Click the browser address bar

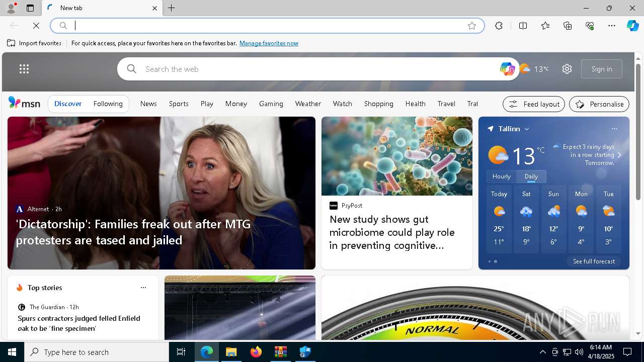coord(267,26)
